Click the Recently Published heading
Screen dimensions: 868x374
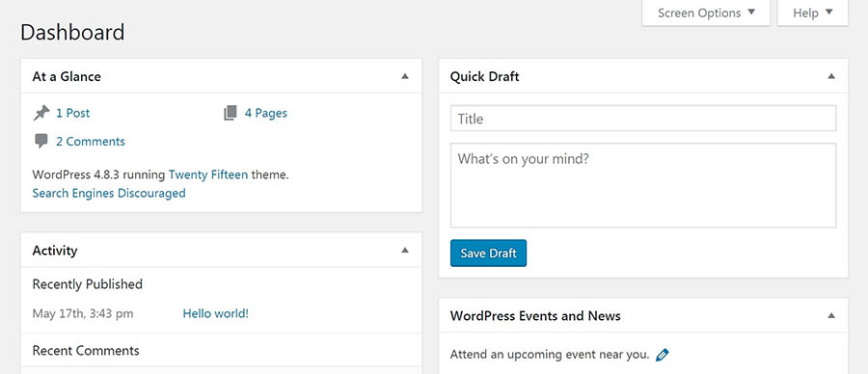click(x=88, y=284)
